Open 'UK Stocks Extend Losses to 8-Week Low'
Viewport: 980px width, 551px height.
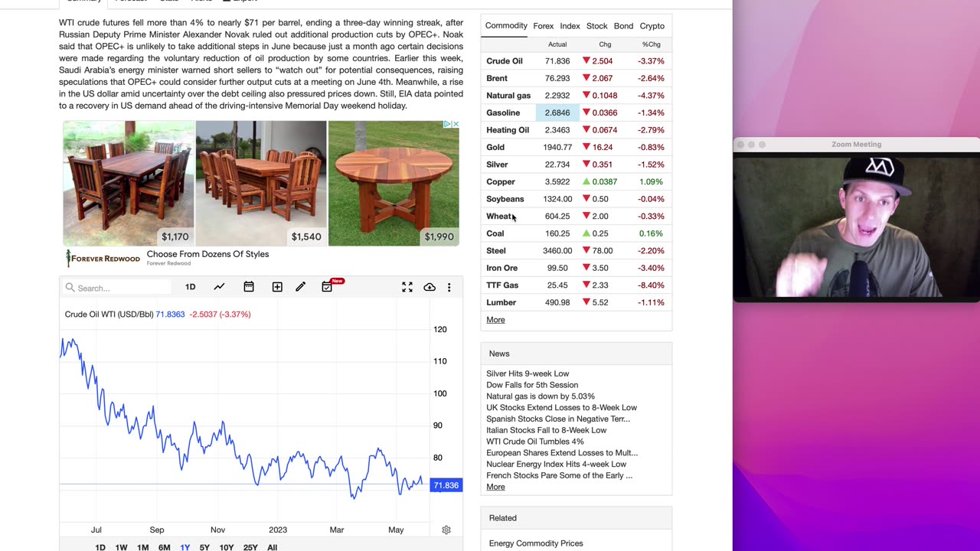click(561, 407)
